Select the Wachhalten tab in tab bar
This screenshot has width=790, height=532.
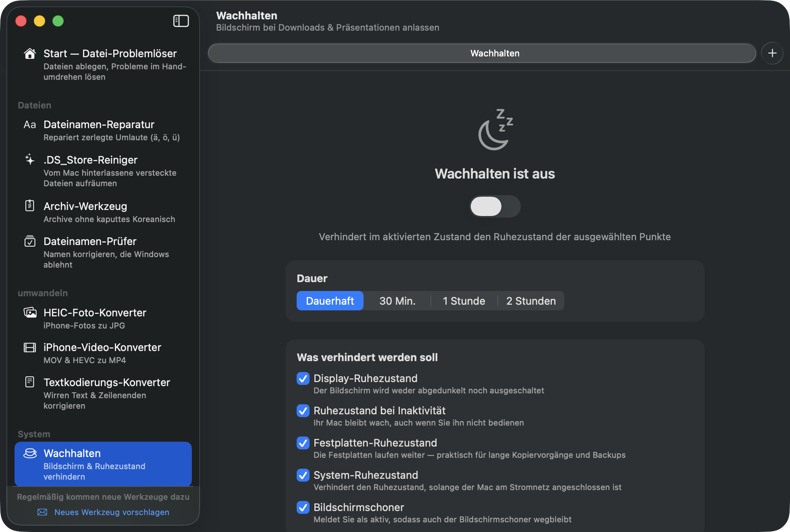[482, 53]
